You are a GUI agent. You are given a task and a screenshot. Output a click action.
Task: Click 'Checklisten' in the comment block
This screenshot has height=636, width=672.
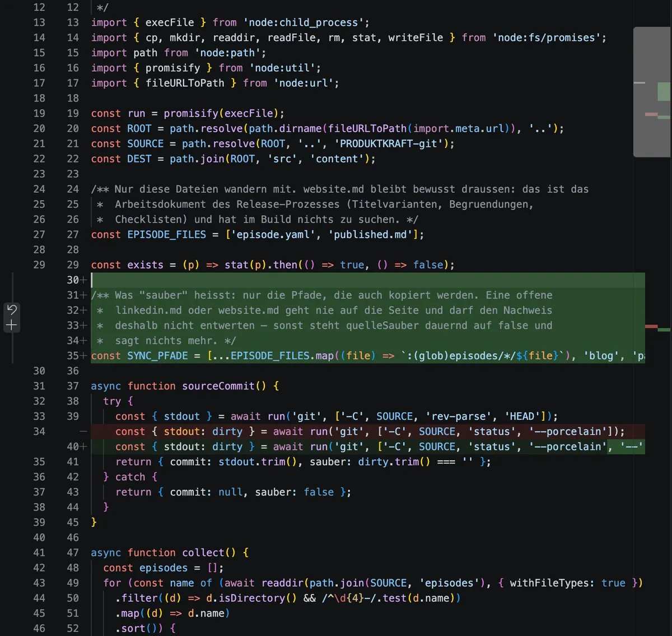coord(148,219)
